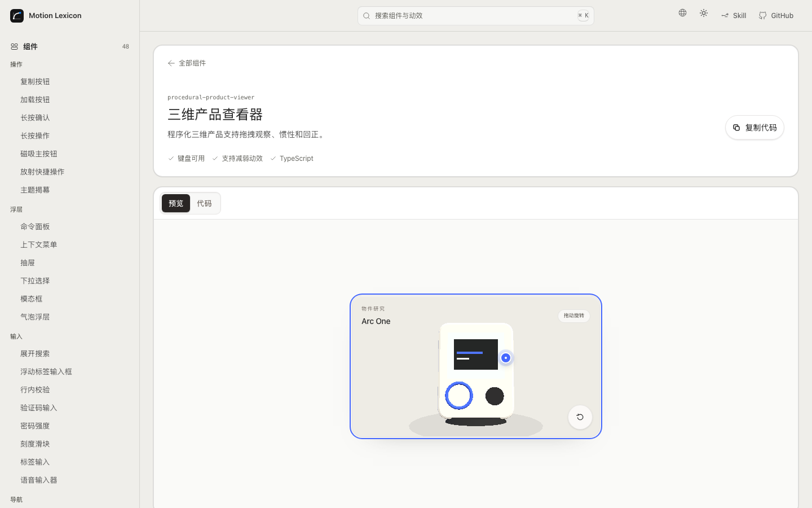This screenshot has width=812, height=508.
Task: Click the 48 component count badge
Action: tap(126, 47)
